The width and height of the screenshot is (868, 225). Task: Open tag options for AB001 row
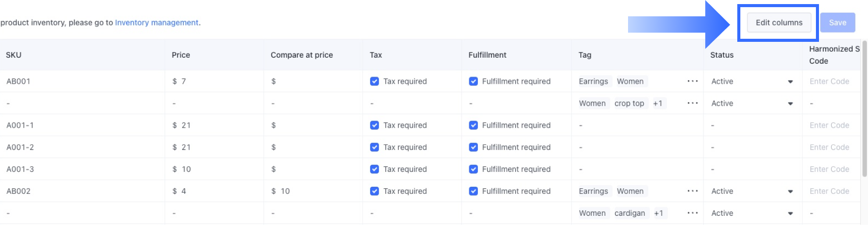pyautogui.click(x=692, y=81)
